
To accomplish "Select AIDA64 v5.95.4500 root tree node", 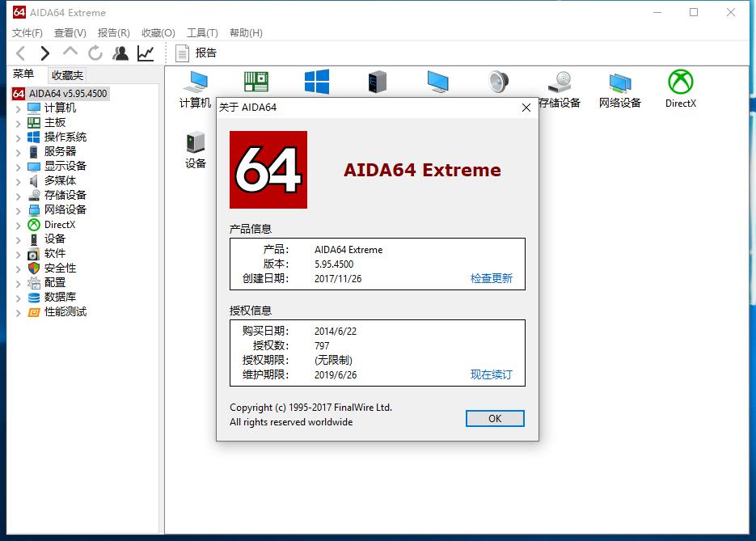I will click(x=61, y=94).
